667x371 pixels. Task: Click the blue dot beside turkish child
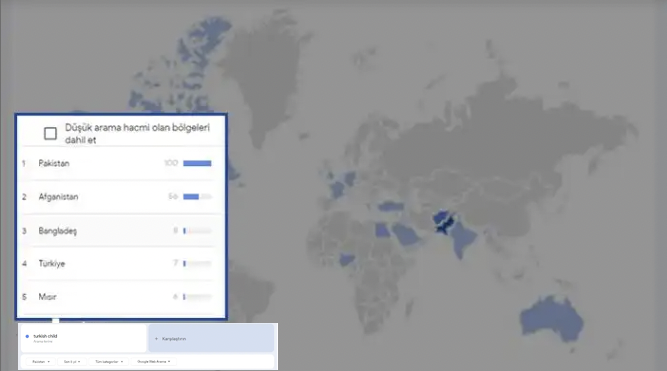[x=27, y=336]
